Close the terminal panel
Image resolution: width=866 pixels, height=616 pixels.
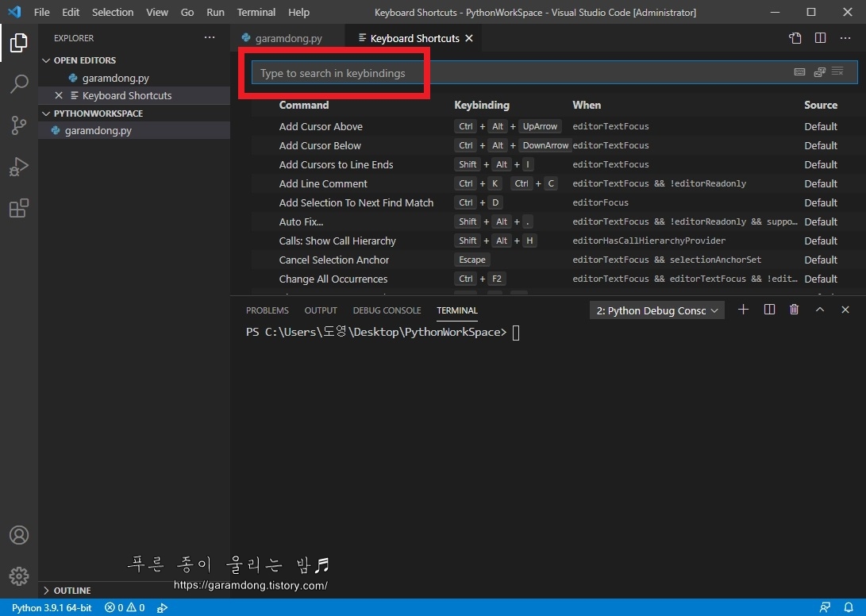[845, 310]
